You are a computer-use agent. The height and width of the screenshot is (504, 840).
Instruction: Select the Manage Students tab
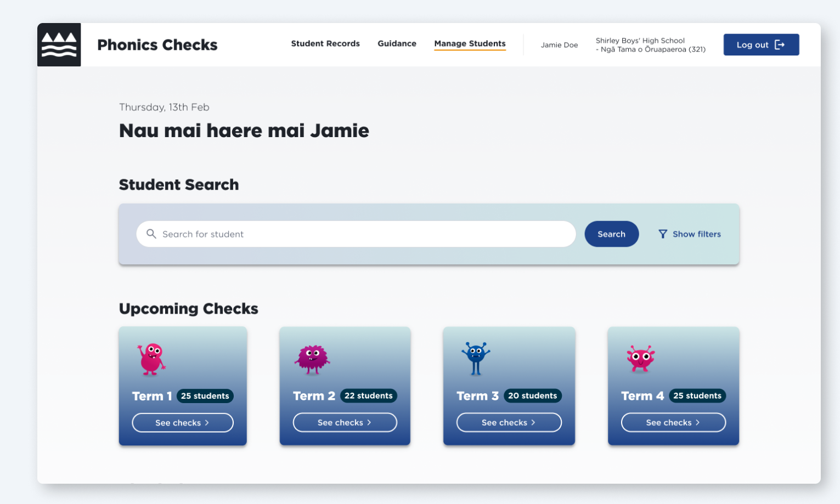[470, 44]
